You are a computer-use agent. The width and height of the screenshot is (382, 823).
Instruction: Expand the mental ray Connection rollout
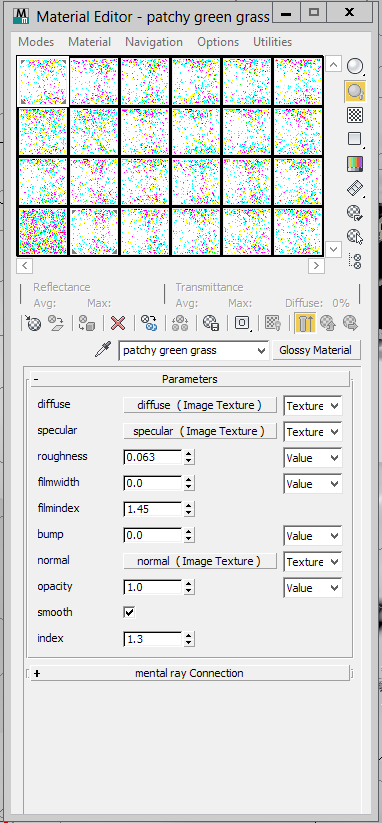(x=190, y=673)
